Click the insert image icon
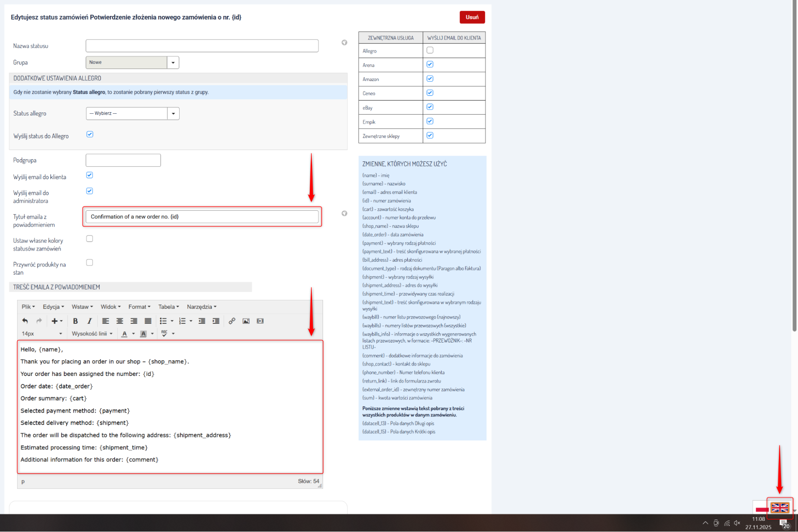Viewport: 798px width, 532px height. (x=246, y=321)
